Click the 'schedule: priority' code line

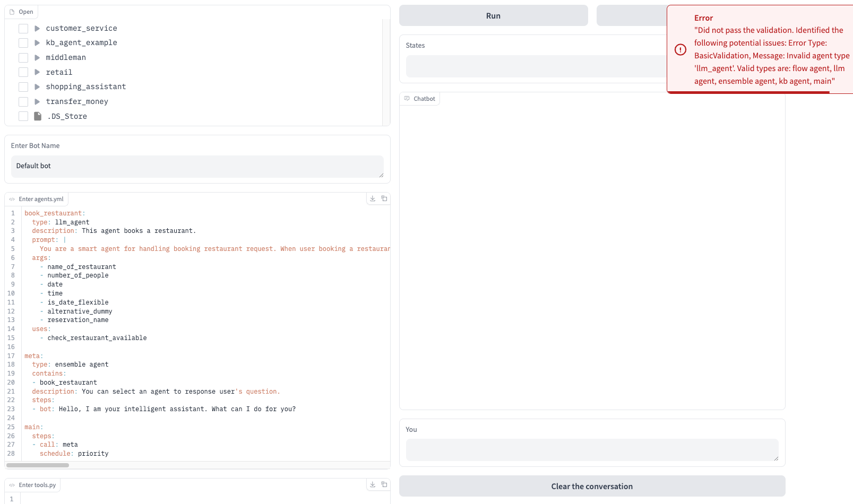coord(74,454)
